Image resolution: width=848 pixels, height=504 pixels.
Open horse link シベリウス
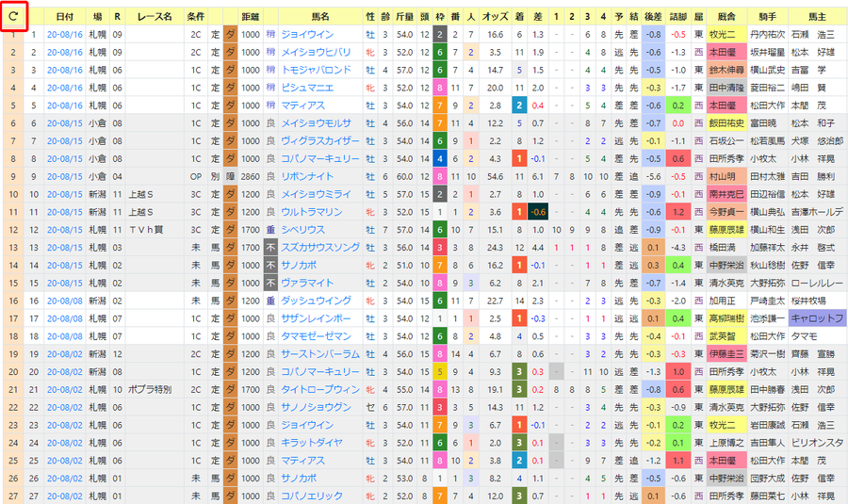[x=302, y=230]
